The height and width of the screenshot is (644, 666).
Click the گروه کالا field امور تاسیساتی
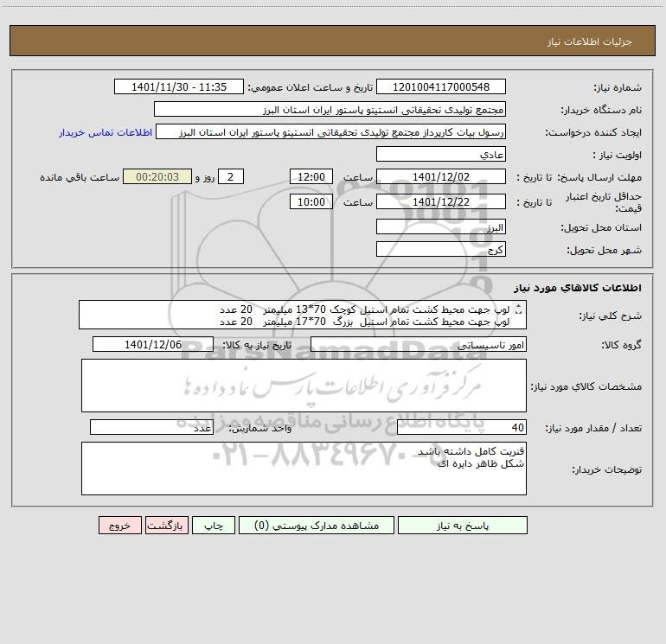point(419,344)
